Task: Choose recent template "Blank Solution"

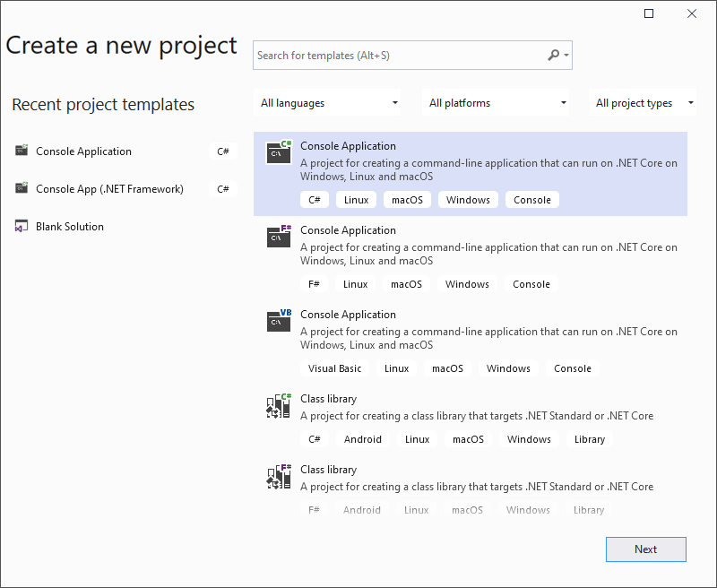Action: [x=70, y=227]
